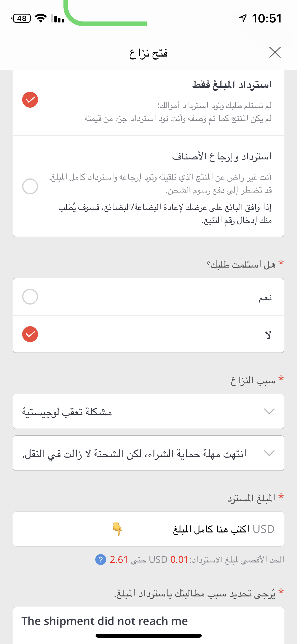Choose نعم for order received
Viewport: 297px width, 644px height.
point(30,297)
